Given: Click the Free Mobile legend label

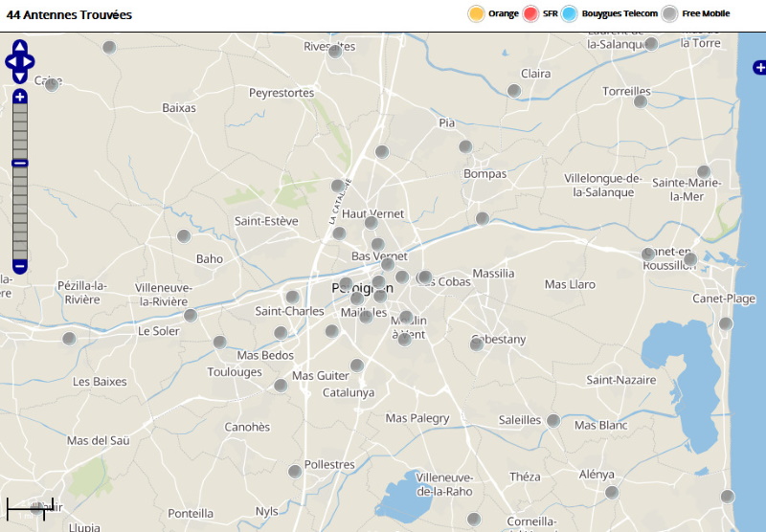Looking at the screenshot, I should [x=706, y=13].
